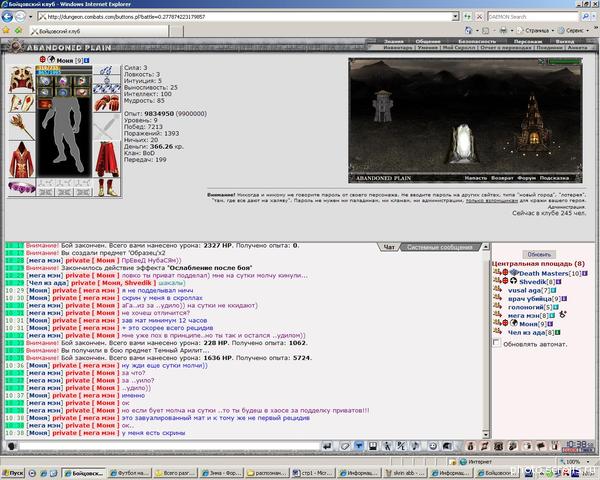Click the money bag icon in bottom toolbar
The width and height of the screenshot is (600, 480).
[x=471, y=446]
